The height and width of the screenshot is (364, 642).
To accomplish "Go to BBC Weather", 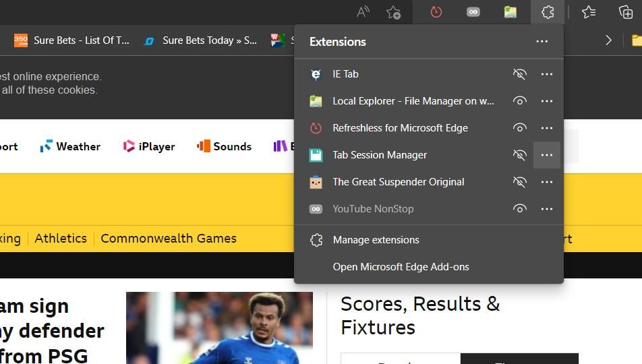I will coord(70,146).
